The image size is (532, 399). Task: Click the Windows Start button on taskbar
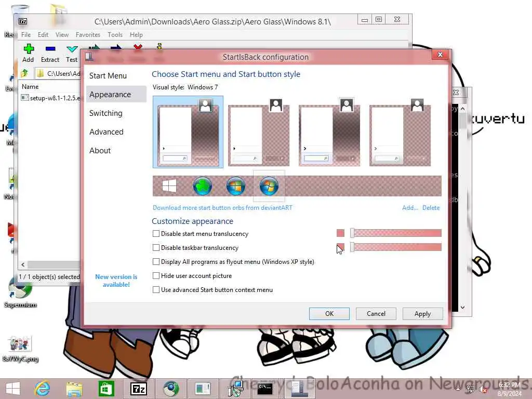click(x=13, y=389)
